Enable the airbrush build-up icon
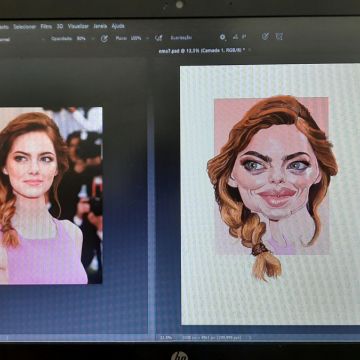This screenshot has height=360, width=360. (x=158, y=38)
